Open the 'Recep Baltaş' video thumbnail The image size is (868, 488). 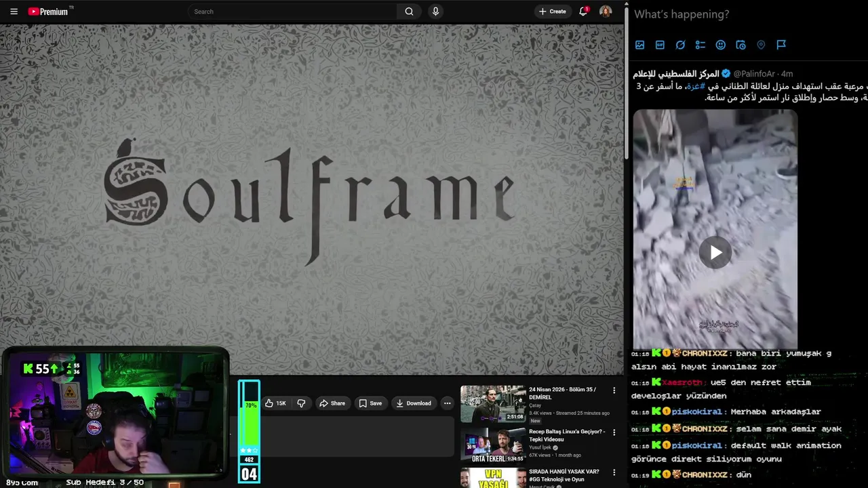[x=493, y=445]
